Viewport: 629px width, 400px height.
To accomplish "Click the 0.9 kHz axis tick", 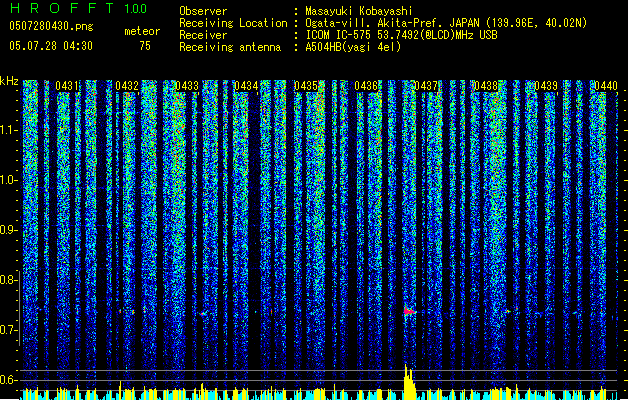I will point(9,230).
